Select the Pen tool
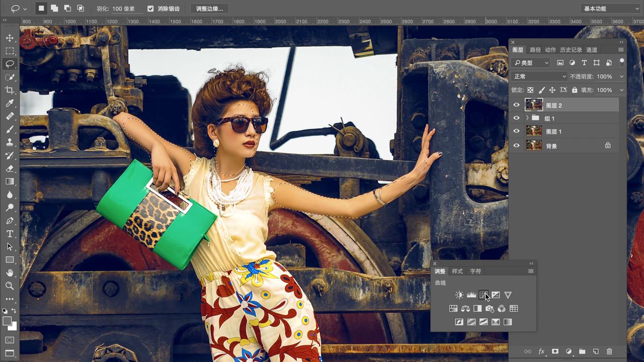644x362 pixels. (x=10, y=221)
